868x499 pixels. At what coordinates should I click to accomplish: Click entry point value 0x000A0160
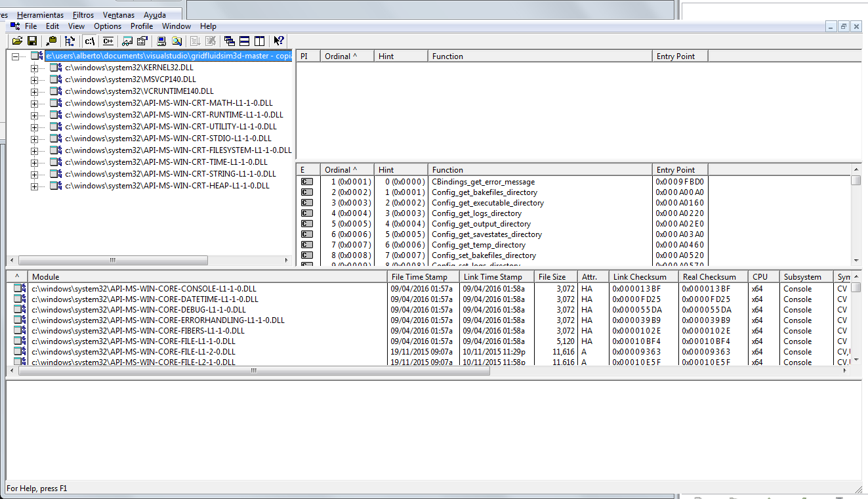pyautogui.click(x=680, y=203)
